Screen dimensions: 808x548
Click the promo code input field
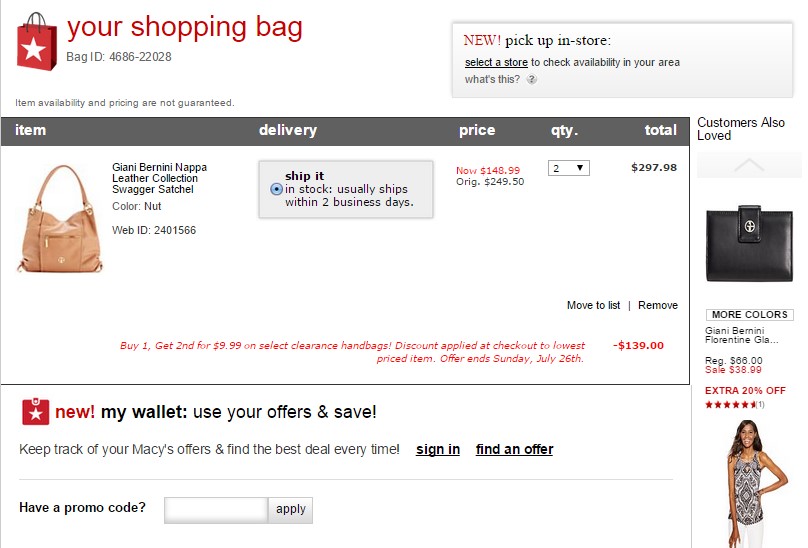coord(216,509)
